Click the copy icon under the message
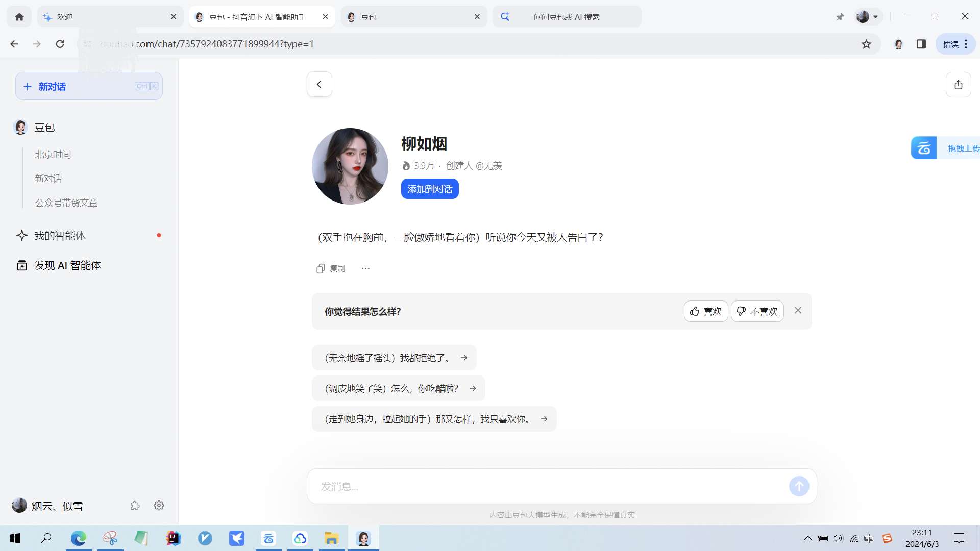The width and height of the screenshot is (980, 551). [321, 269]
